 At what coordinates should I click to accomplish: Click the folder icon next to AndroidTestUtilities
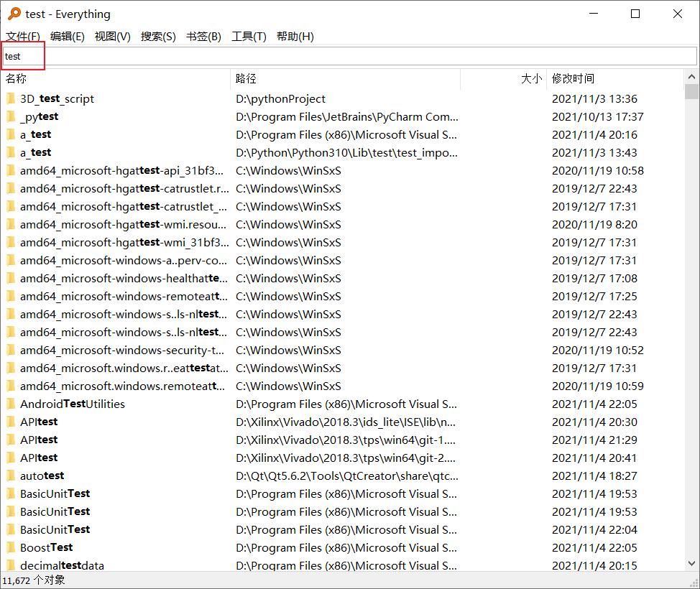pyautogui.click(x=11, y=404)
